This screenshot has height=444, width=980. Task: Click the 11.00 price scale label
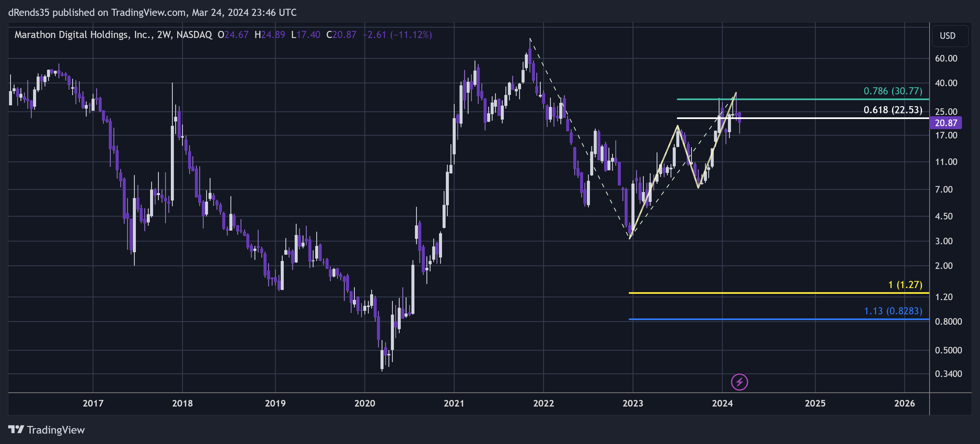click(x=946, y=162)
